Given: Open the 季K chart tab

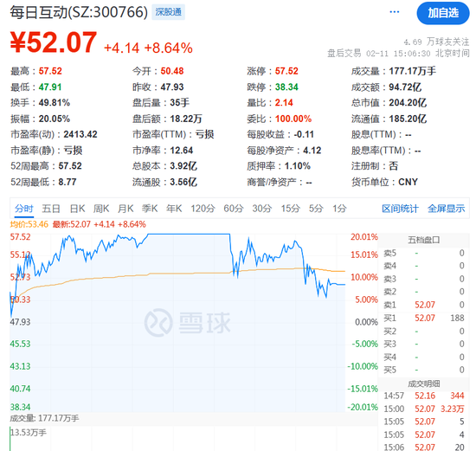Looking at the screenshot, I should pos(150,209).
